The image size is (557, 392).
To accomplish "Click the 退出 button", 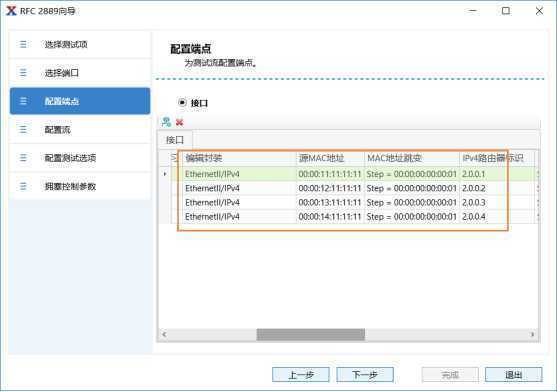I will [514, 375].
